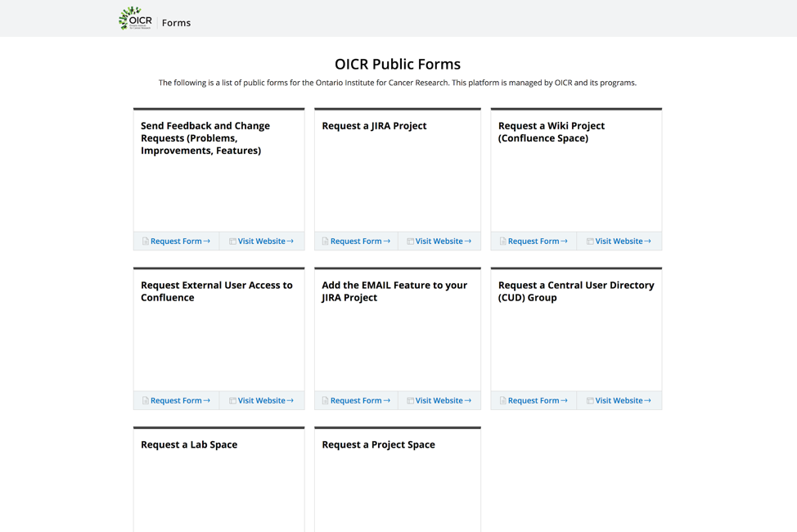Click website icon in EMAIL Feature card
797x532 pixels.
(410, 401)
